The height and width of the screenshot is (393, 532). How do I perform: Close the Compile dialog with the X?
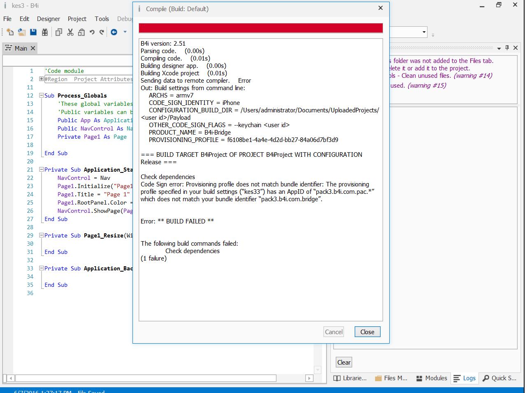(381, 8)
